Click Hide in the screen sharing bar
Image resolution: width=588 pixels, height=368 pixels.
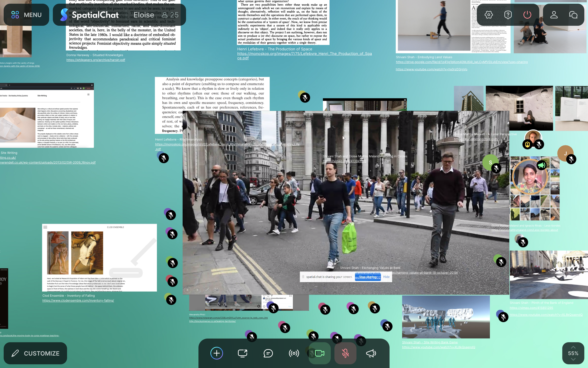pos(386,277)
